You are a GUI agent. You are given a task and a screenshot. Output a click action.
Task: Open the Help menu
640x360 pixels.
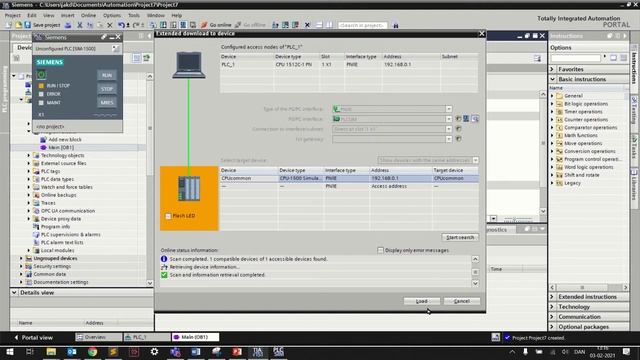177,15
